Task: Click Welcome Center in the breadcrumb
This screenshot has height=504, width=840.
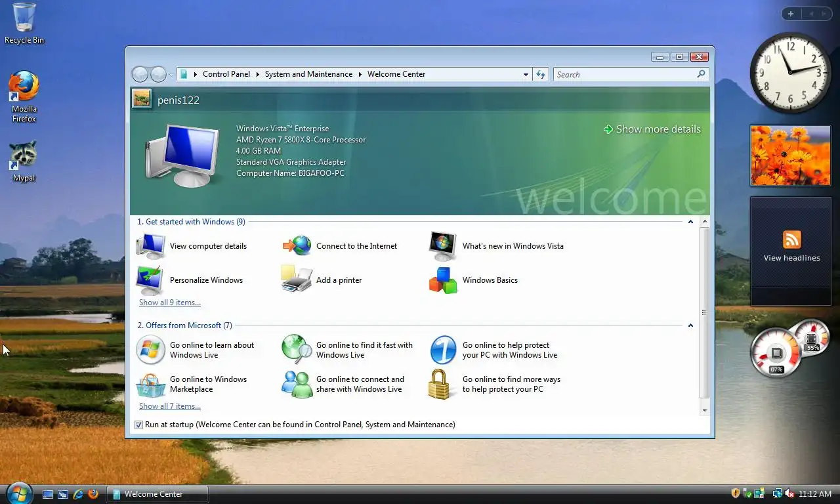Action: [396, 74]
